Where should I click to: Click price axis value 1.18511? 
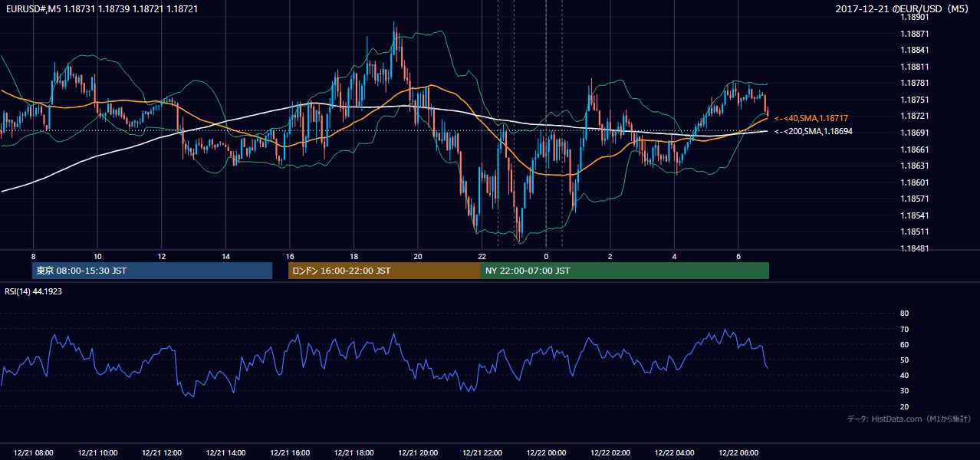coord(915,232)
